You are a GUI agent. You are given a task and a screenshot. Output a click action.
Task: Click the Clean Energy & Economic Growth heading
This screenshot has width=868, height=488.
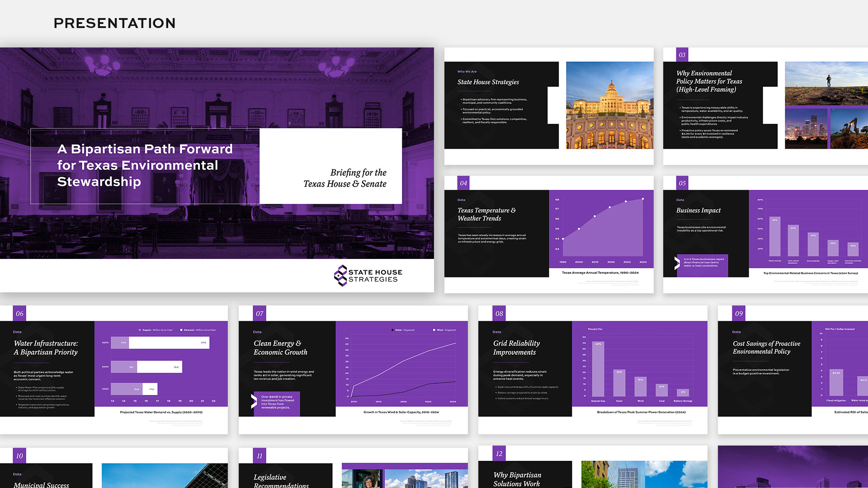[280, 347]
